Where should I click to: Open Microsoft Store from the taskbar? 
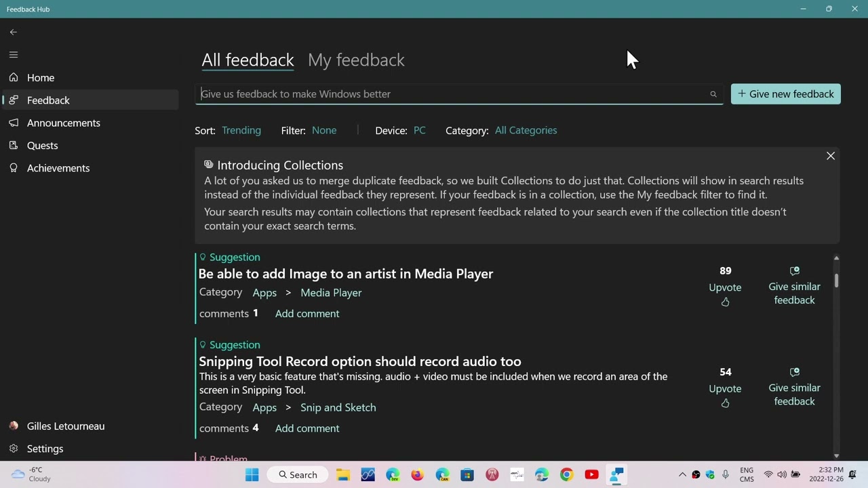[x=467, y=475]
